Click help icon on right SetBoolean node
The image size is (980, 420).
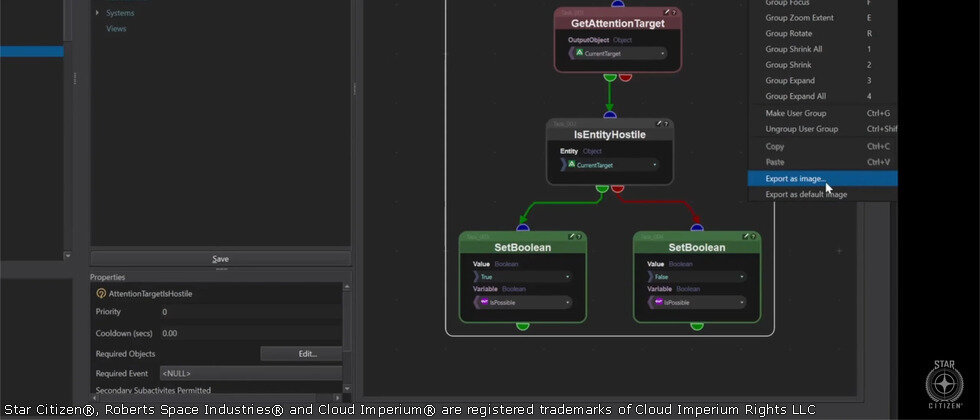tap(755, 236)
